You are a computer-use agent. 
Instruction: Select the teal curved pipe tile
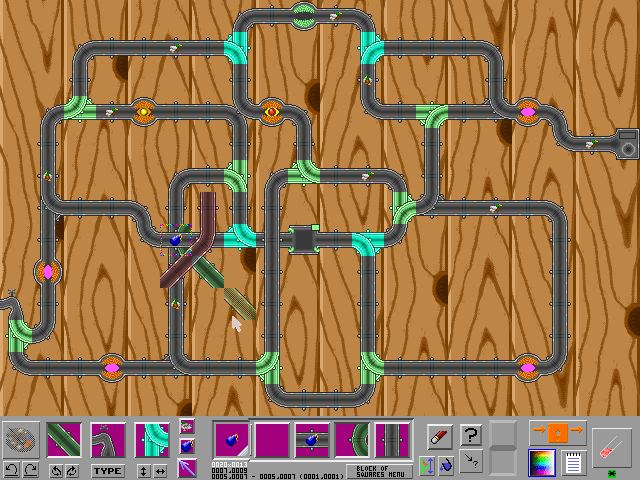pos(152,439)
